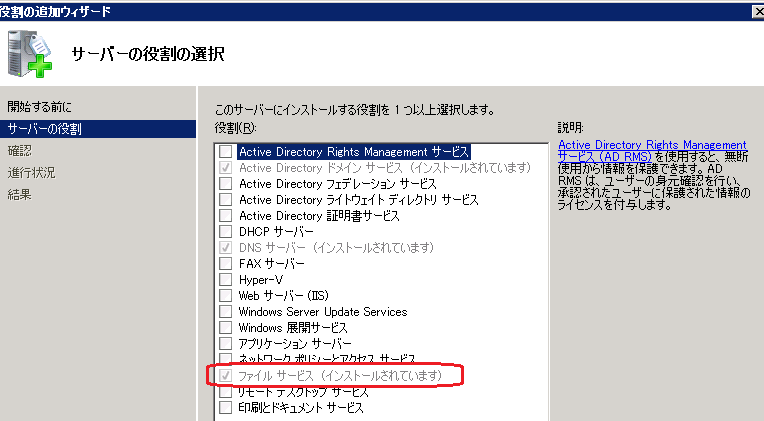Click the 結果 step in sidebar
The image size is (764, 421).
pyautogui.click(x=20, y=195)
